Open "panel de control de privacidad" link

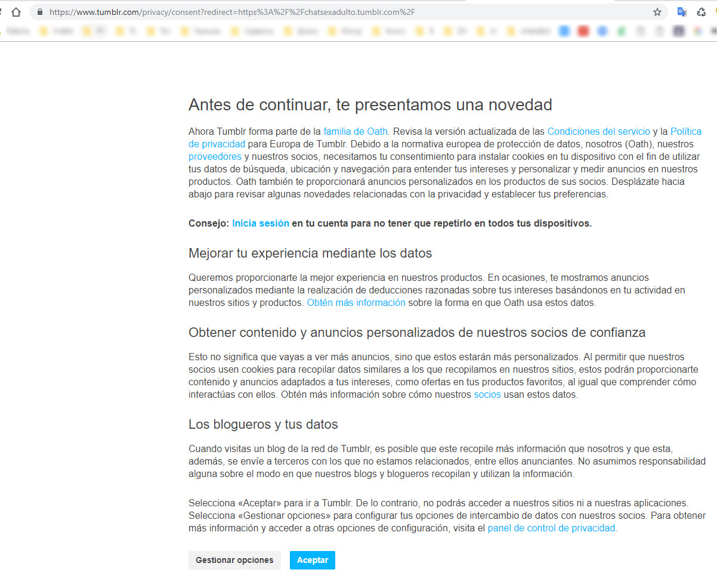(x=551, y=528)
